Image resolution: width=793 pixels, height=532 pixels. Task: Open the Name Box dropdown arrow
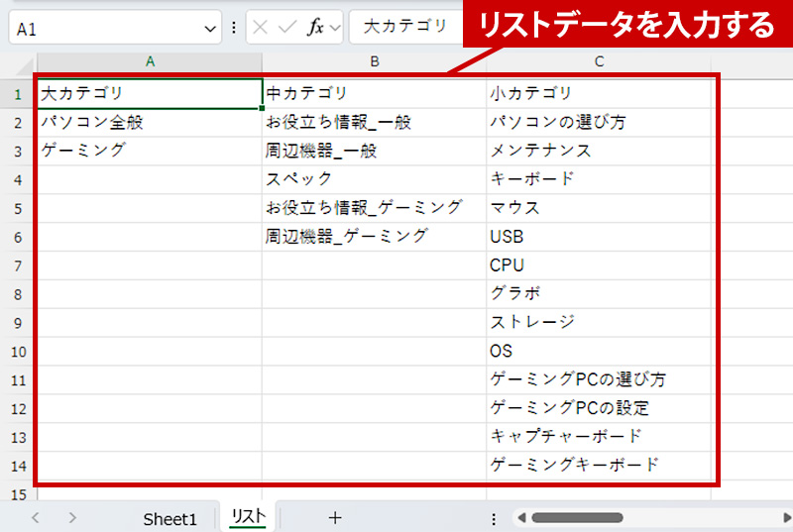[x=210, y=29]
